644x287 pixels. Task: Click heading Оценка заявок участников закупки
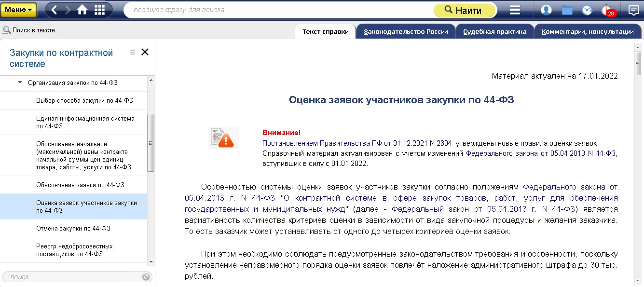click(x=401, y=100)
